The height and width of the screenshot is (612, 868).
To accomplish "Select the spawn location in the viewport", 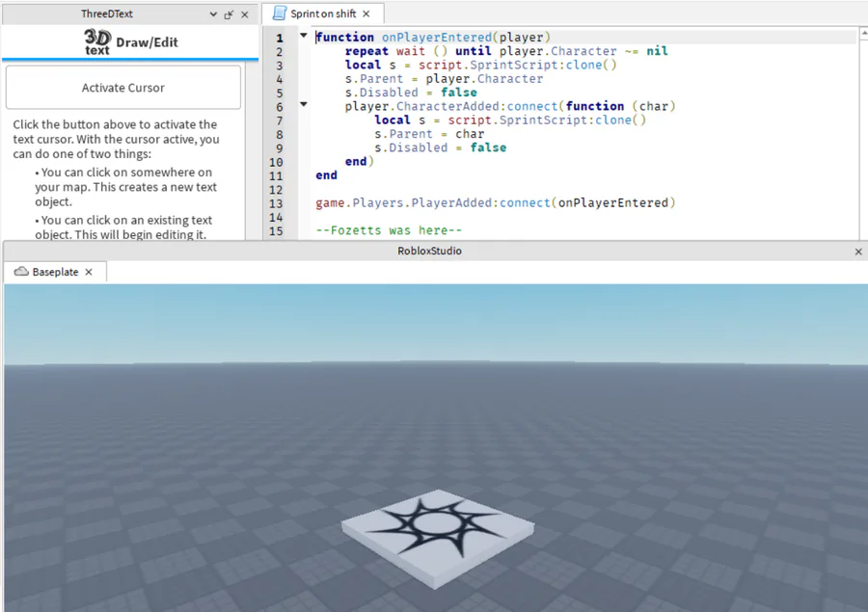I will (x=437, y=537).
